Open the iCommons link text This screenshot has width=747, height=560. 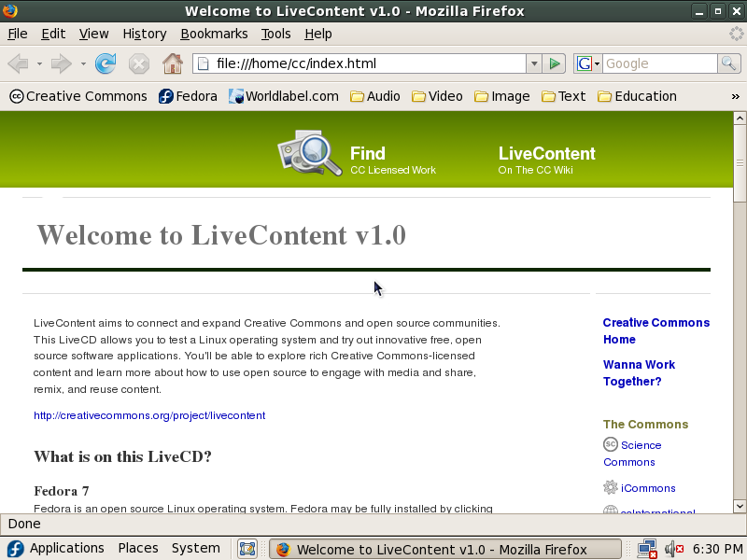648,488
